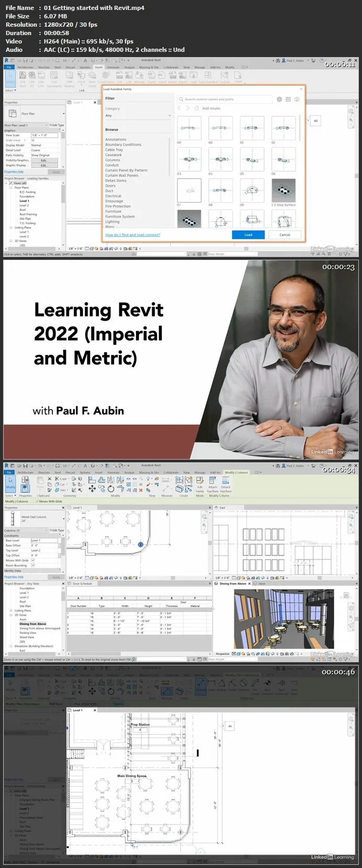Open 'How do I find and load content?' link

[133, 235]
